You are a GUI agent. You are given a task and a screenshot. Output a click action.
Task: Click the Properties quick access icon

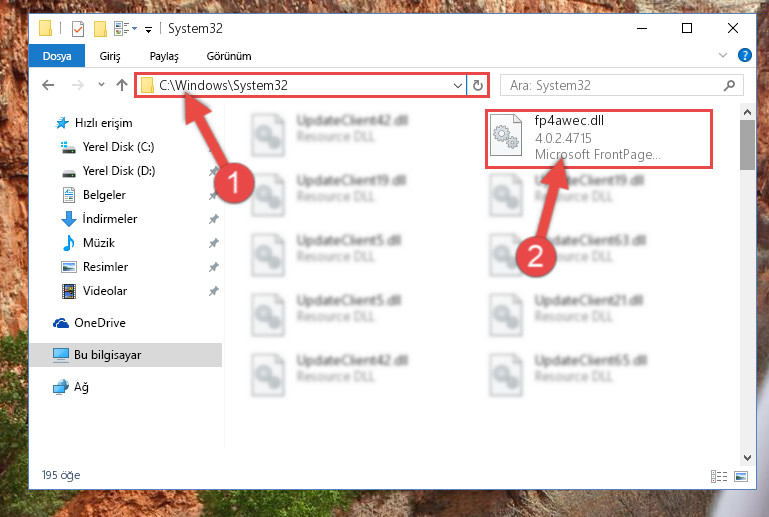pyautogui.click(x=77, y=29)
